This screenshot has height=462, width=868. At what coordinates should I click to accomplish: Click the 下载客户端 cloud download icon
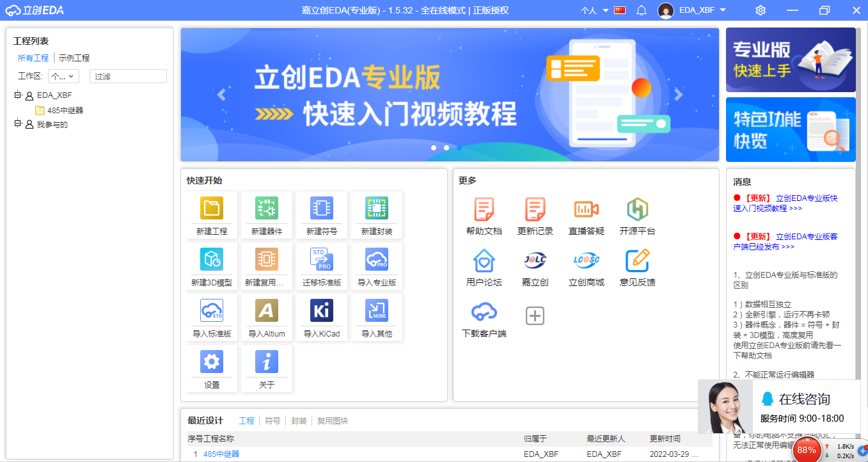coord(484,312)
